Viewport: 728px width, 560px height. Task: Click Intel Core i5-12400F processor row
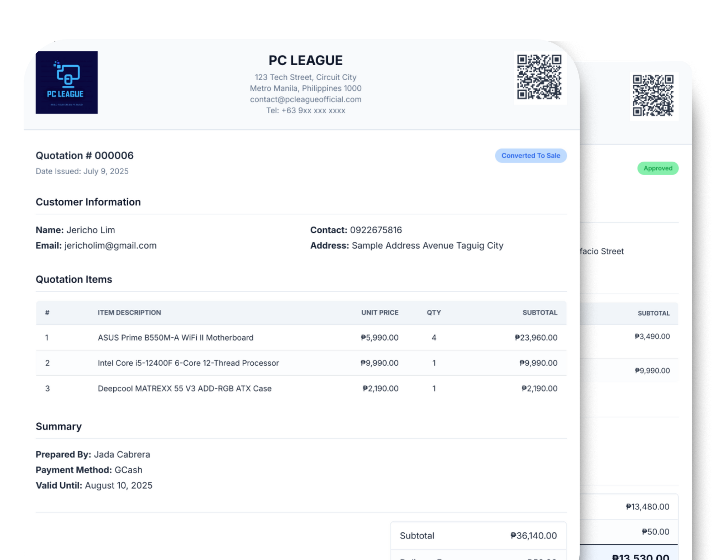pos(301,363)
